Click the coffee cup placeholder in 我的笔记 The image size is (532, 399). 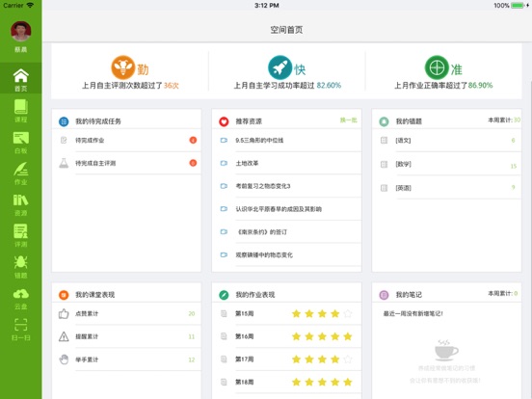point(446,350)
